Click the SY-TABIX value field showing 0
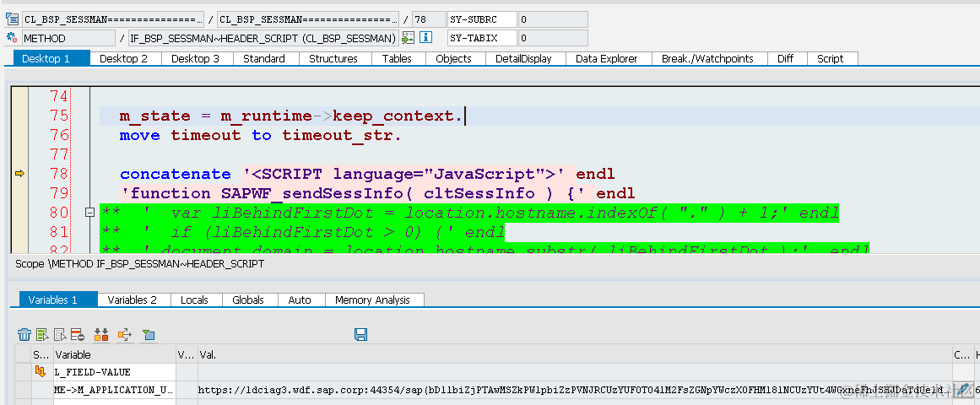Viewport: 980px width, 405px height. tap(553, 38)
